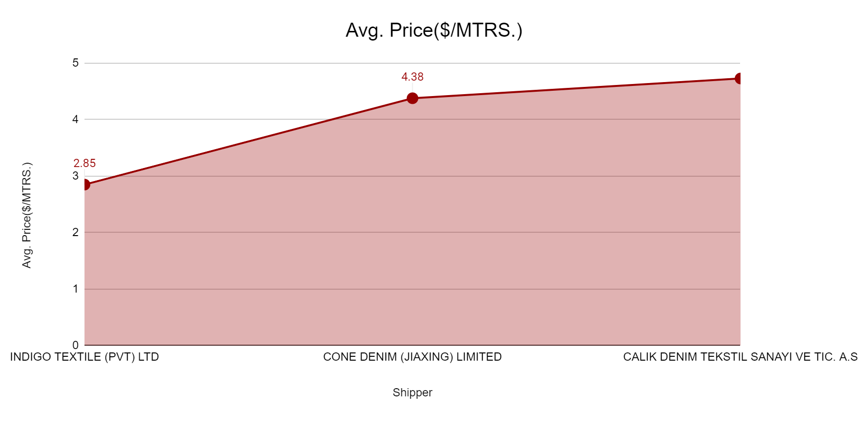Screen dimensions: 868x421
Task: Click the y-axis tick label 2
Action: coord(75,232)
